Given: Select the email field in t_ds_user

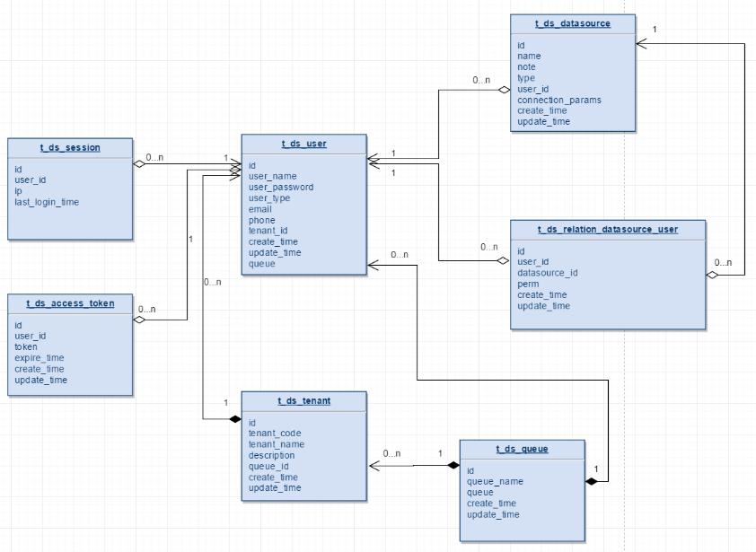Looking at the screenshot, I should [x=259, y=208].
